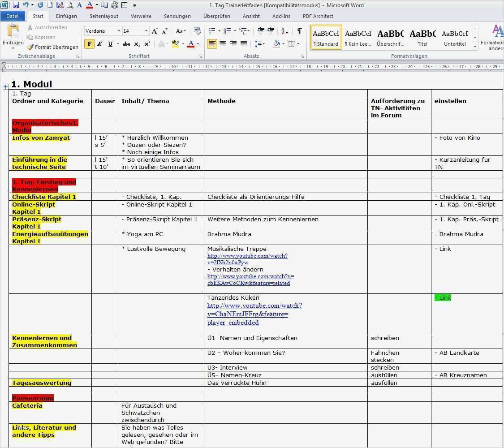Undo the last action in the quick toolbar

point(26,5)
